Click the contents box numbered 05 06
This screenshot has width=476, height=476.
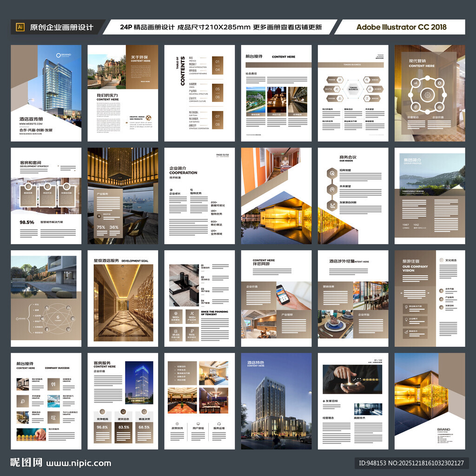coord(218,93)
